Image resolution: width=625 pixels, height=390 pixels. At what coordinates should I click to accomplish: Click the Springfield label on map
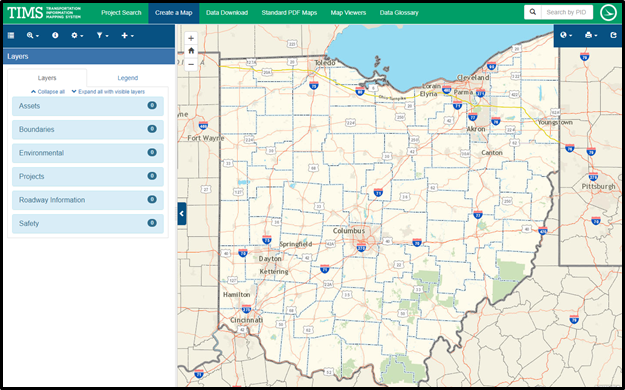pyautogui.click(x=296, y=244)
